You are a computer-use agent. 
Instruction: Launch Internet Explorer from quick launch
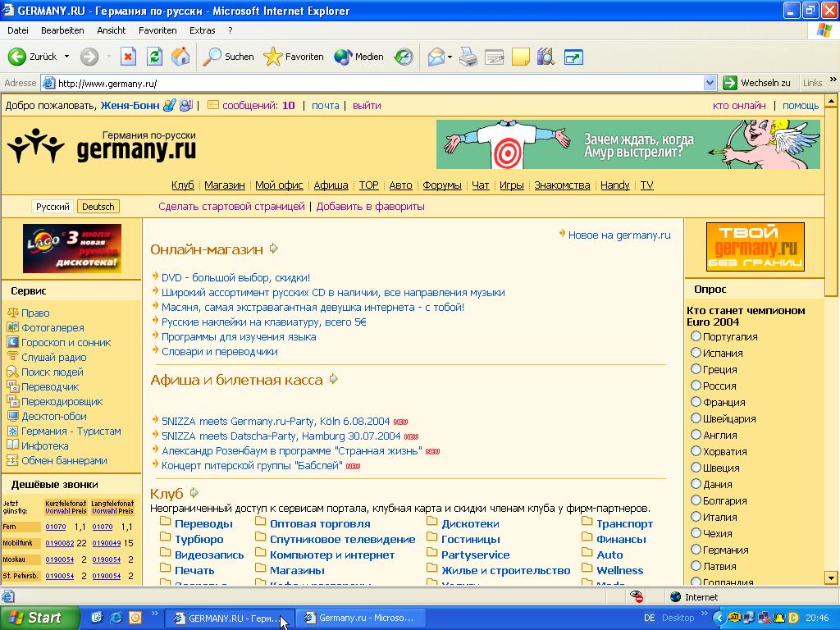[116, 618]
